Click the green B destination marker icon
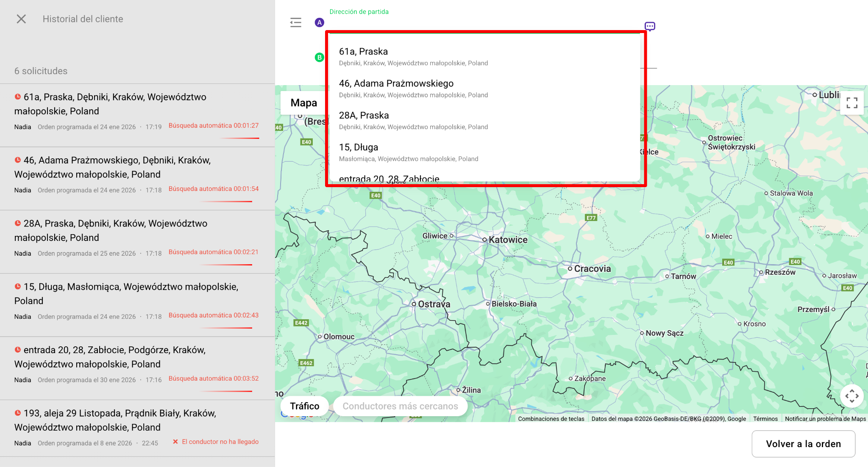Image resolution: width=868 pixels, height=467 pixels. [320, 58]
